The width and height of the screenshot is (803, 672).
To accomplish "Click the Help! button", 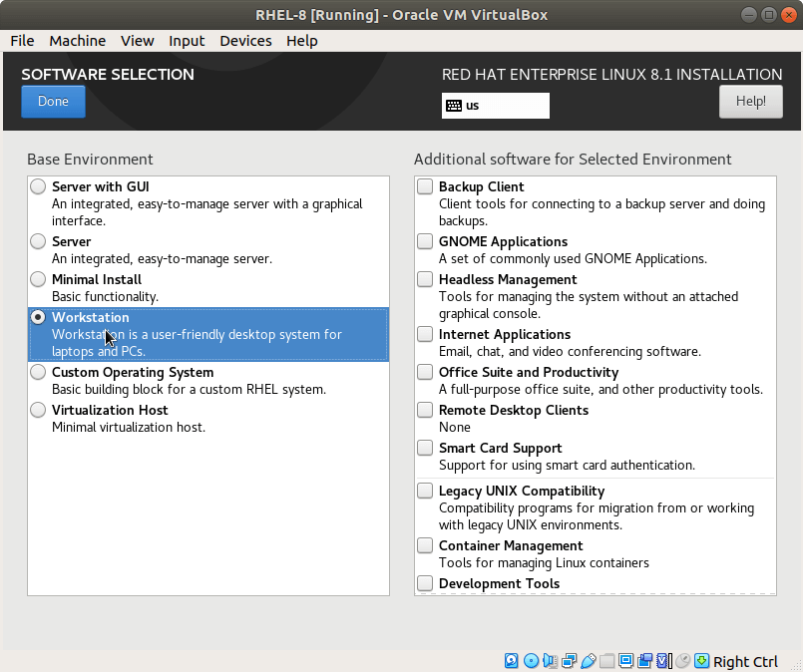I will (750, 102).
